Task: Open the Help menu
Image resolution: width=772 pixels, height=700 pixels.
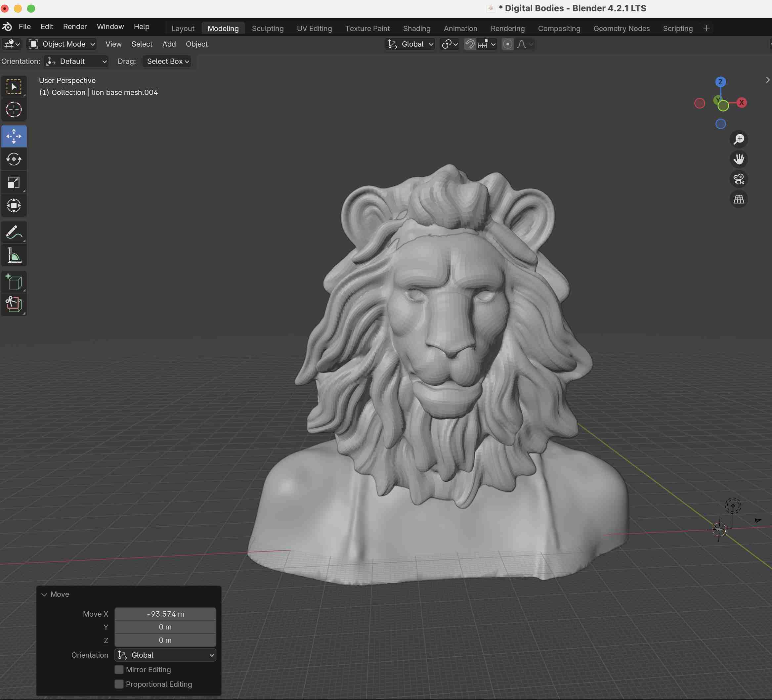Action: [141, 26]
